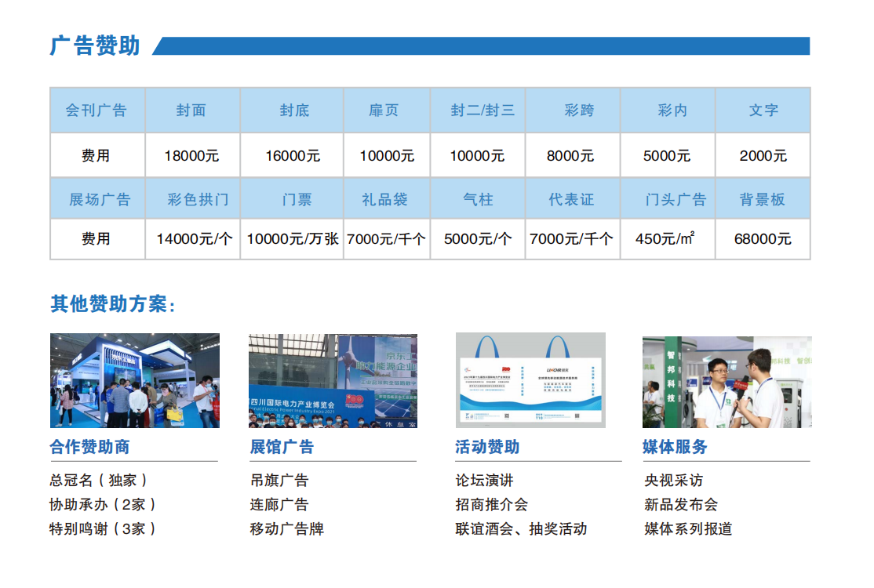Open the Sichuan Power Expo crowd photo

pyautogui.click(x=333, y=381)
